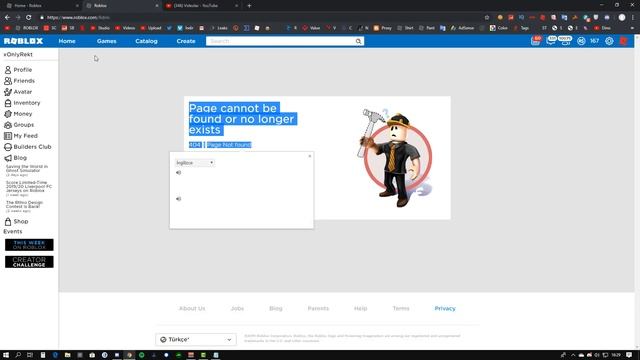Click the Creator Challenge banner
The height and width of the screenshot is (360, 640).
point(29,262)
